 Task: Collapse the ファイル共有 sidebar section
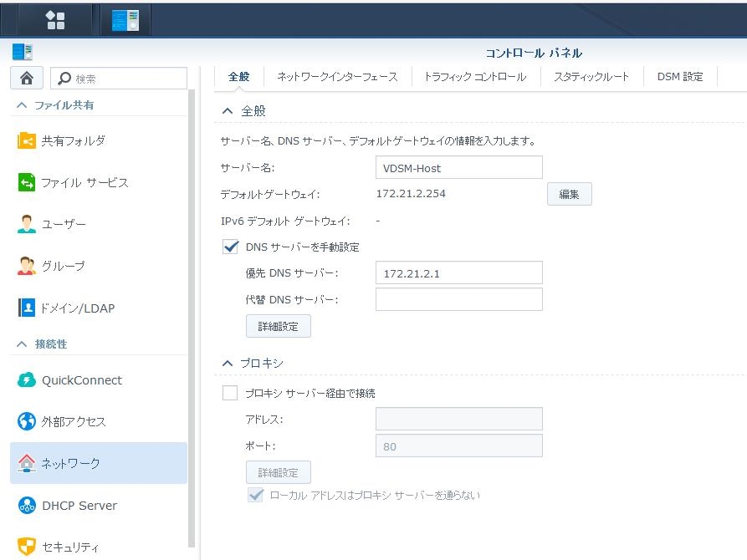click(x=22, y=105)
